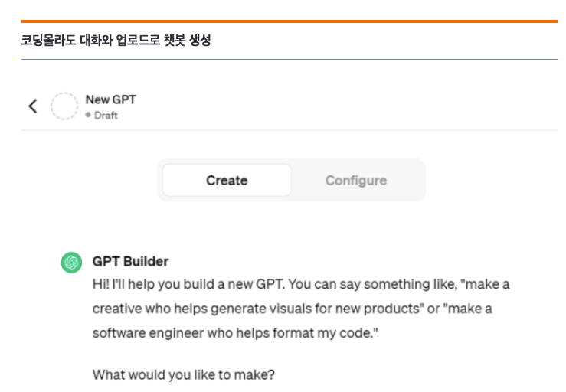Click the "creative who helps generate visuals" line
Viewport: 566px width, 392px height.
click(292, 309)
